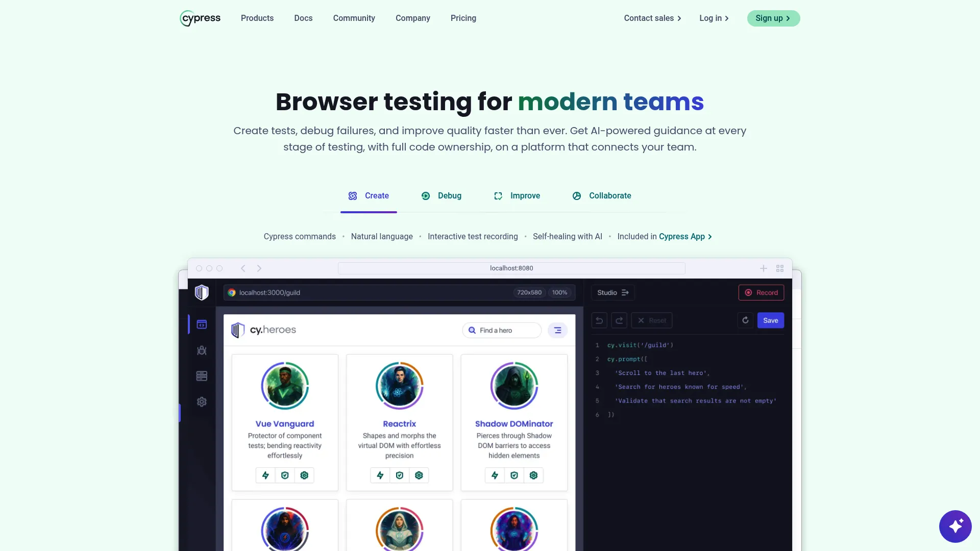Open the settings gear in the app sidebar

(202, 402)
